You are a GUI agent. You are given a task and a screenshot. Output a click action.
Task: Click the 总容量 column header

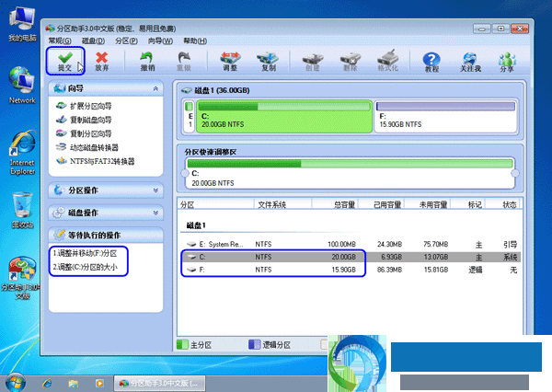335,204
